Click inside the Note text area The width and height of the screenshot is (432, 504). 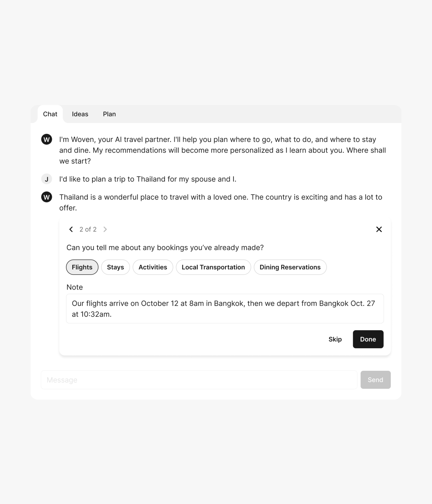(x=225, y=309)
